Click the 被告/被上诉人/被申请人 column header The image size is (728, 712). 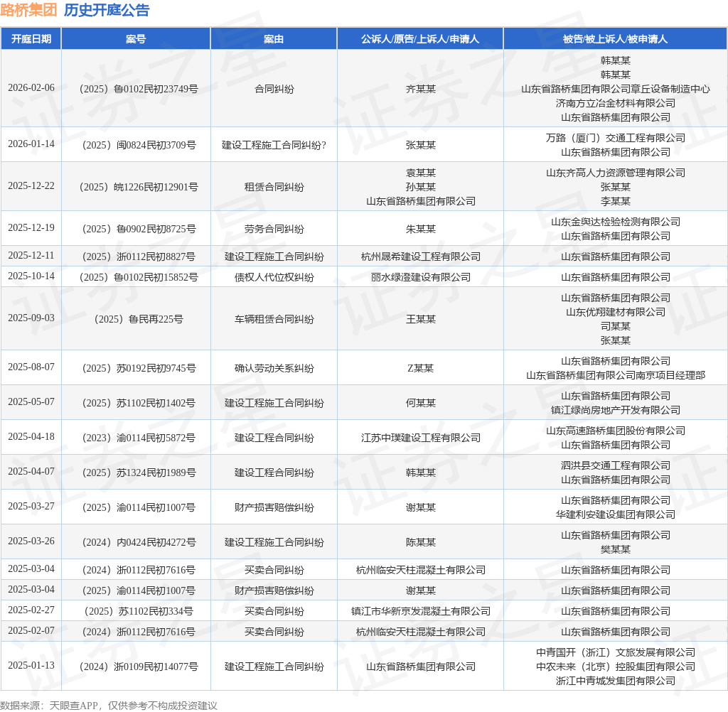tap(615, 39)
